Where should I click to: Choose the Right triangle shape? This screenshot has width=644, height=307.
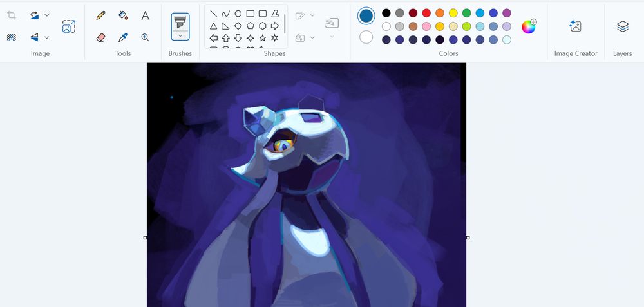[225, 26]
